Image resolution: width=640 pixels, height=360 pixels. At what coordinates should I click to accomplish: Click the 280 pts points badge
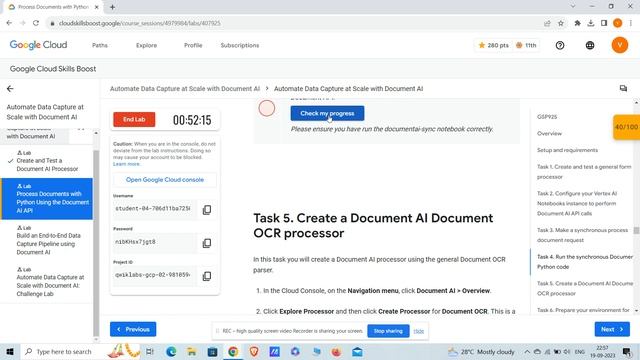(x=493, y=45)
